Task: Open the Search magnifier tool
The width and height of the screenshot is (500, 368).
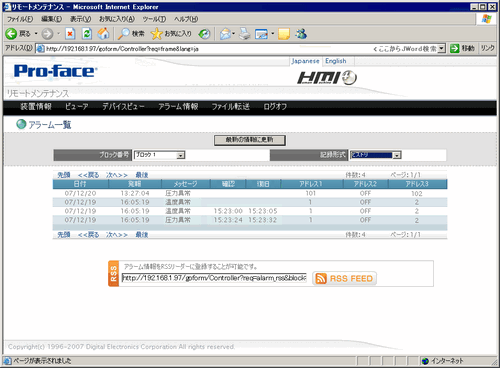Action: point(124,34)
